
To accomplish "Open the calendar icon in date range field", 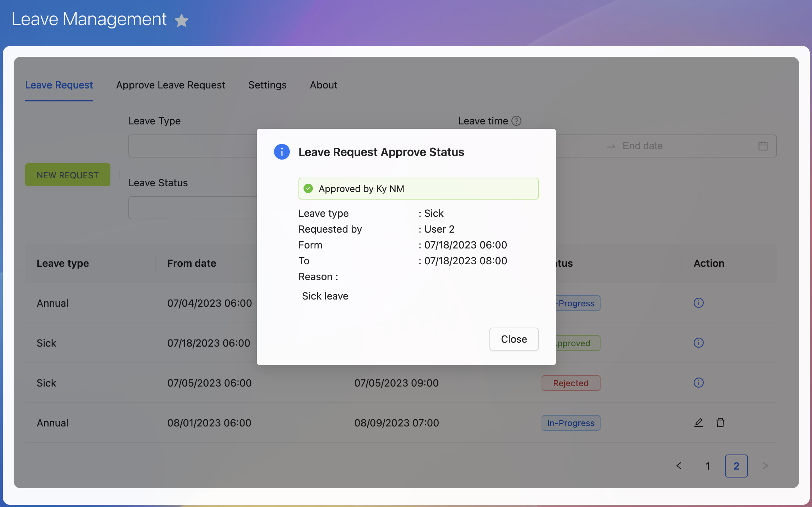I will (763, 146).
